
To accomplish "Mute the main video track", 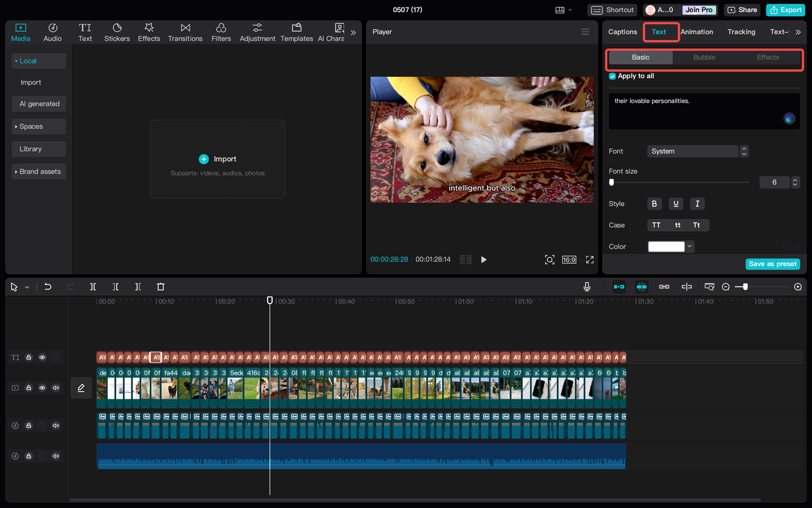I will coord(56,388).
